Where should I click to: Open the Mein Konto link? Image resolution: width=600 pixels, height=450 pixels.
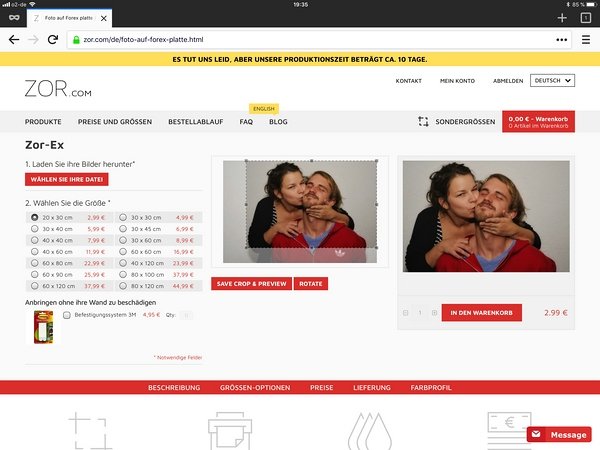pos(457,81)
